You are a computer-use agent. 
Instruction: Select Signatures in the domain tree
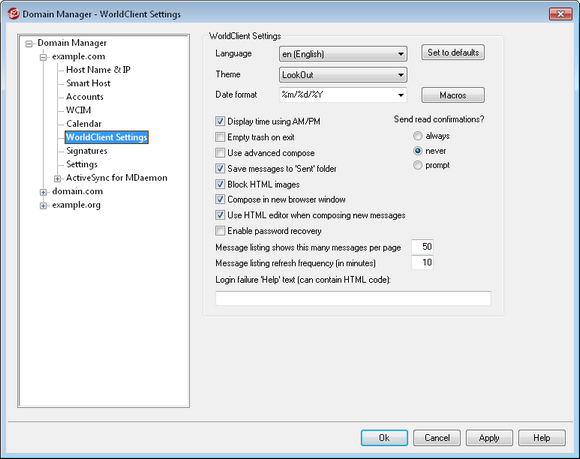[x=87, y=151]
